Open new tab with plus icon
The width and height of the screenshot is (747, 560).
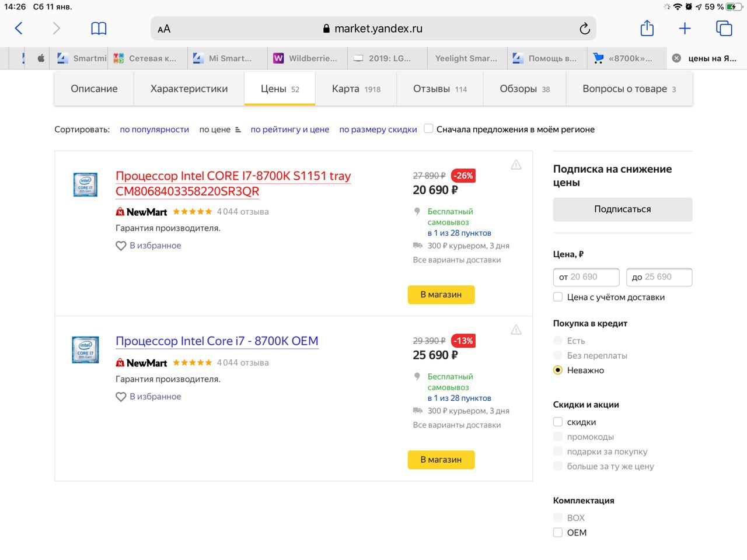[685, 28]
